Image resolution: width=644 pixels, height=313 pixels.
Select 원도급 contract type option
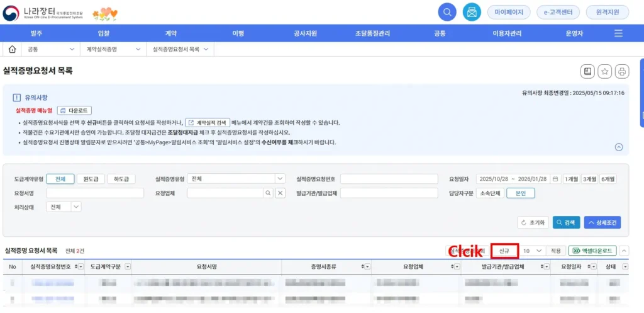coord(91,179)
